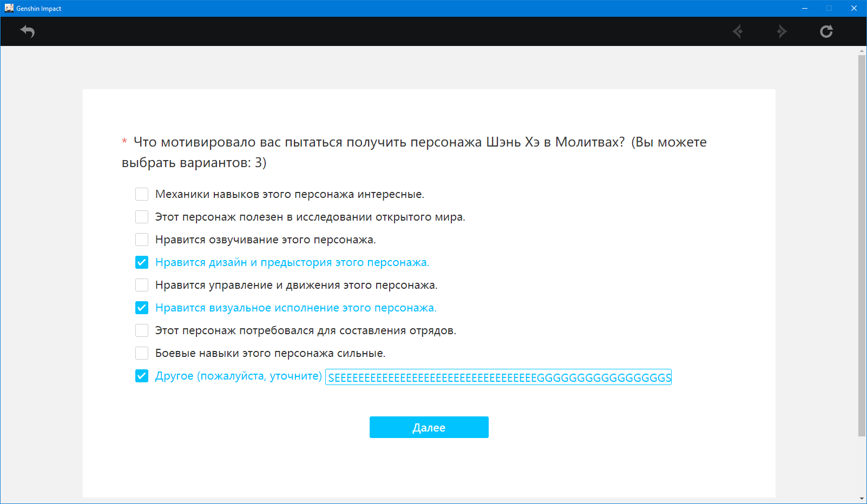Uncheck 'Нравится дизайн и предыстория' checkbox

click(142, 262)
